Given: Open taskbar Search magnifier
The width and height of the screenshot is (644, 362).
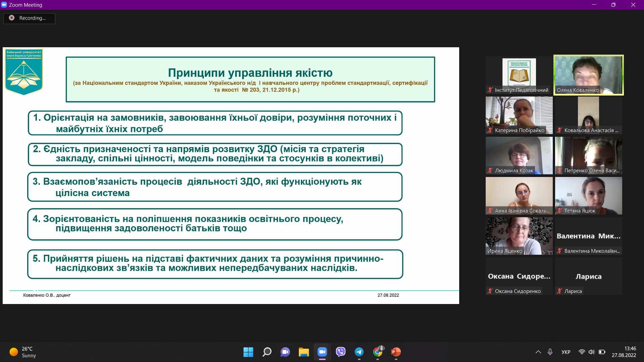Looking at the screenshot, I should [x=267, y=352].
